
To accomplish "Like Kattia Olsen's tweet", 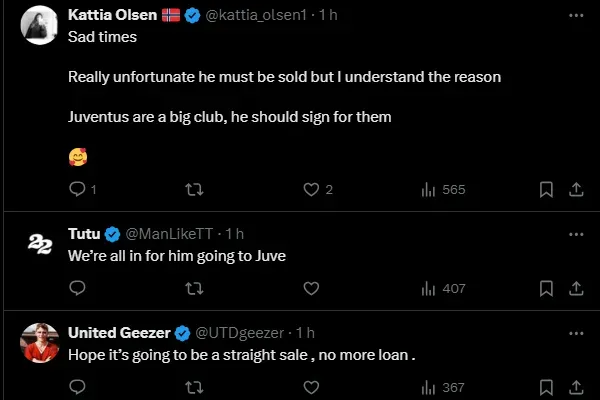I will coord(311,189).
